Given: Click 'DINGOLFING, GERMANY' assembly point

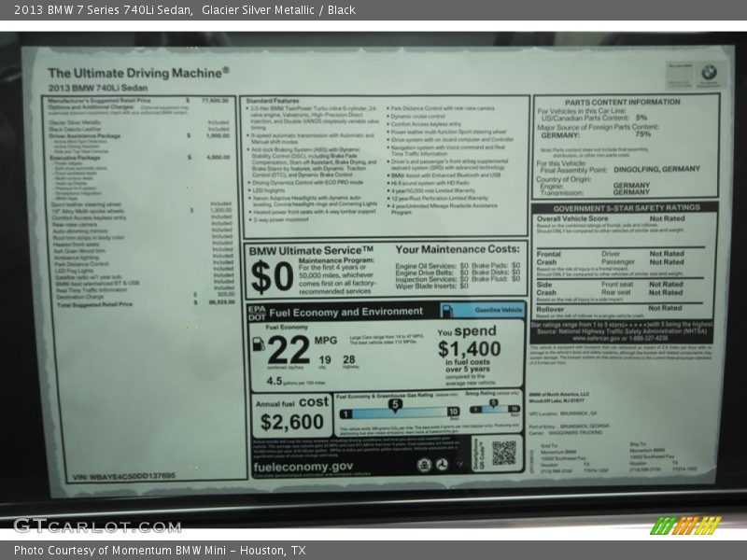Looking at the screenshot, I should tap(657, 169).
